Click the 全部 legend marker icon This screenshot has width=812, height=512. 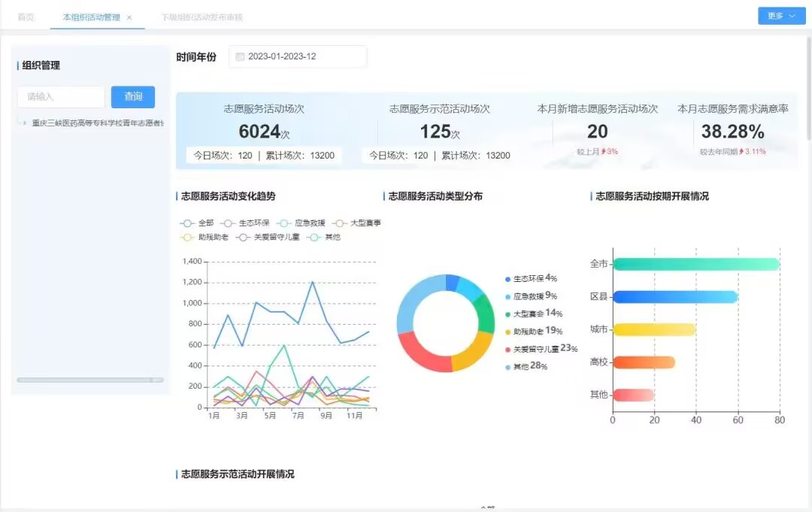pyautogui.click(x=187, y=223)
